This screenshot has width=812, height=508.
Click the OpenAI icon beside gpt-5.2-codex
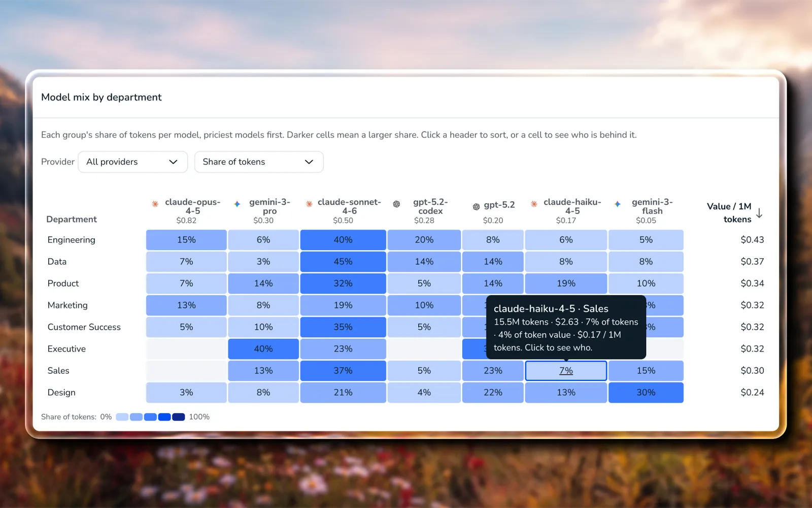click(396, 204)
